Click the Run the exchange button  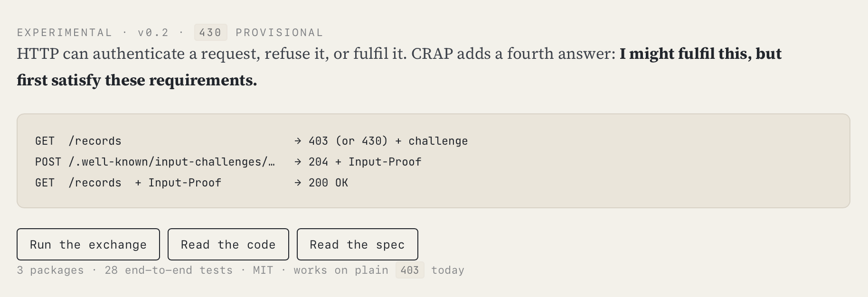click(x=88, y=244)
